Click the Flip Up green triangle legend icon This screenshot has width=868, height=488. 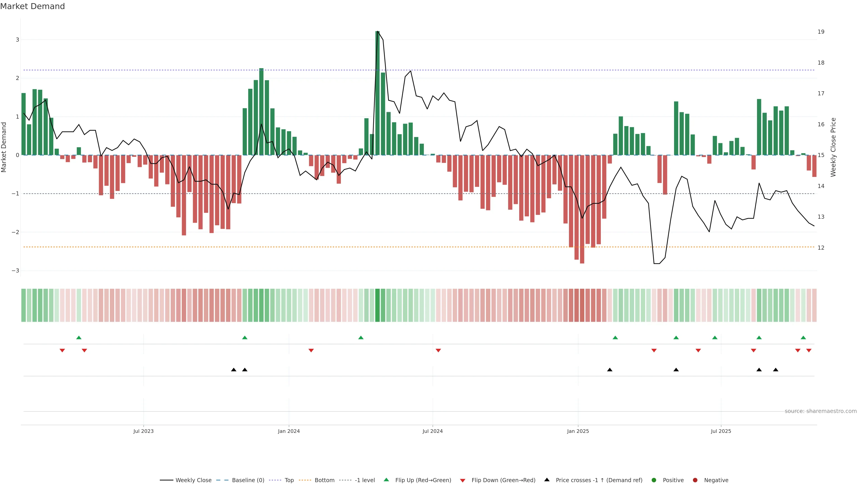(386, 480)
